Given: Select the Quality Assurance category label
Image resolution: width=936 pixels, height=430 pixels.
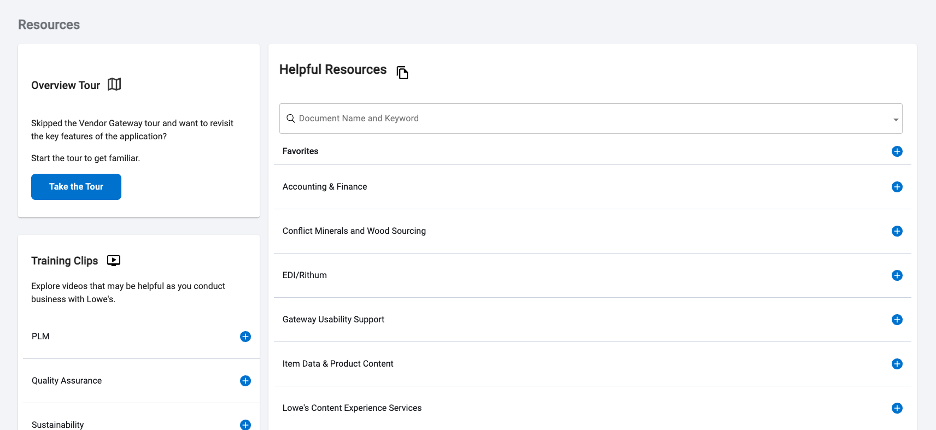Looking at the screenshot, I should (66, 380).
